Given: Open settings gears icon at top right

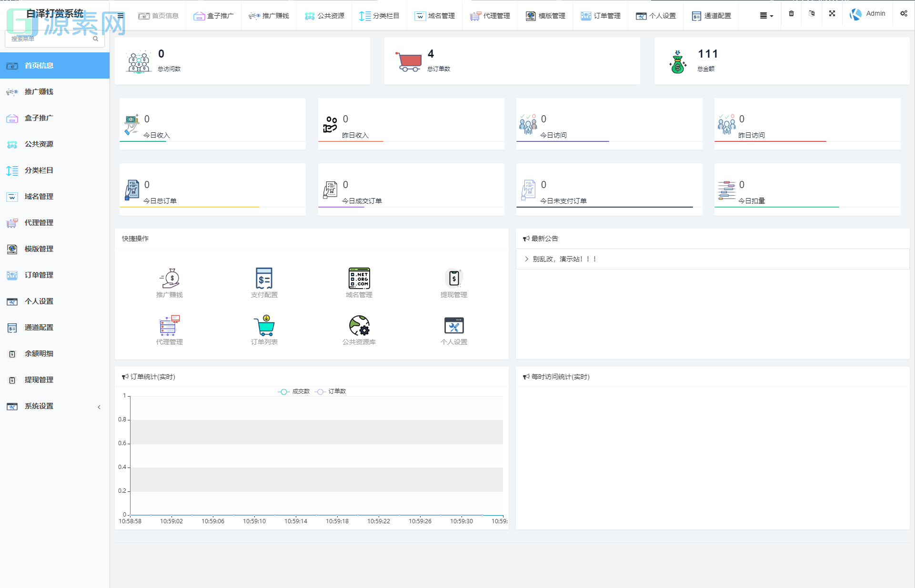Looking at the screenshot, I should coord(904,14).
